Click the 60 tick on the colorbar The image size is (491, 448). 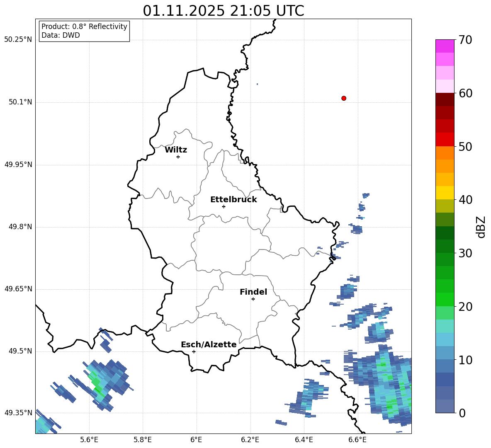click(465, 93)
